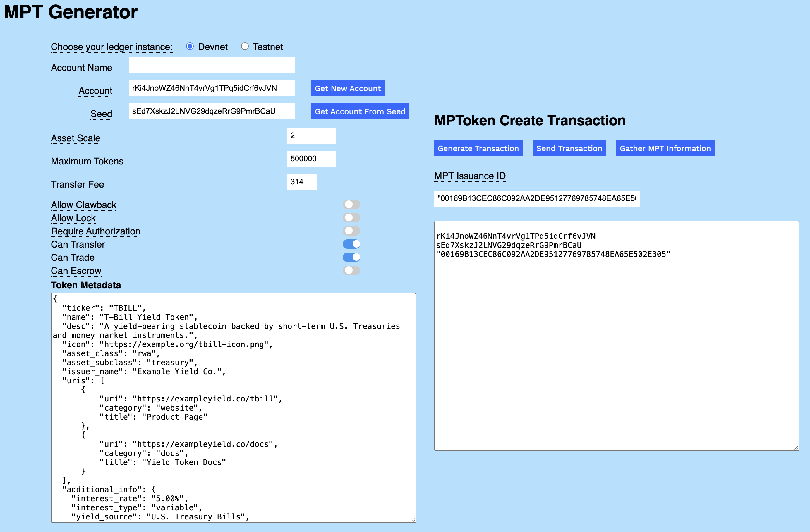Turn on Require Authorization toggle
Screen dimensions: 810x532
pos(351,231)
